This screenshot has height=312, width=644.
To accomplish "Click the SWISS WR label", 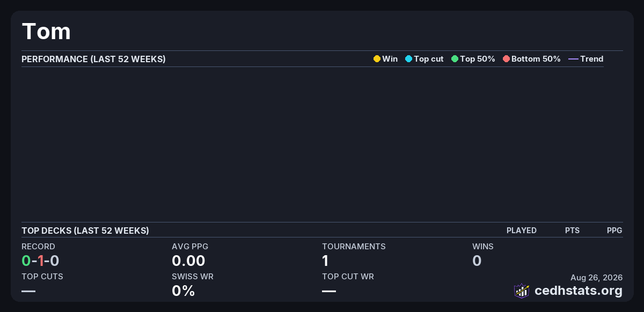I will (193, 277).
